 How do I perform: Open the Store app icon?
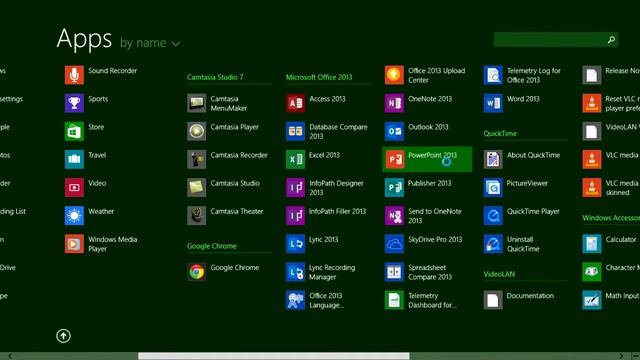pos(74,131)
